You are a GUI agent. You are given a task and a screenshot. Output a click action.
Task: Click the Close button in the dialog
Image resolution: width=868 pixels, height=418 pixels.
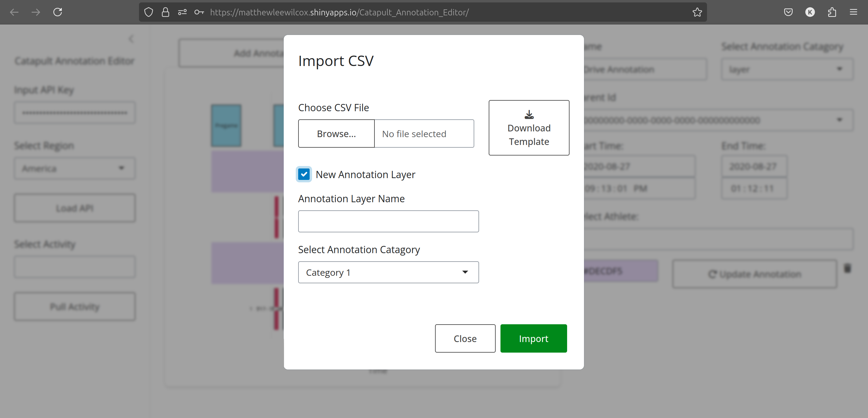[x=465, y=338]
